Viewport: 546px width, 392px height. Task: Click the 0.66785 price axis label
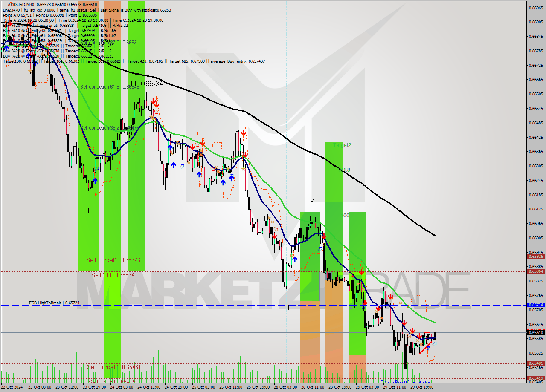[536, 51]
